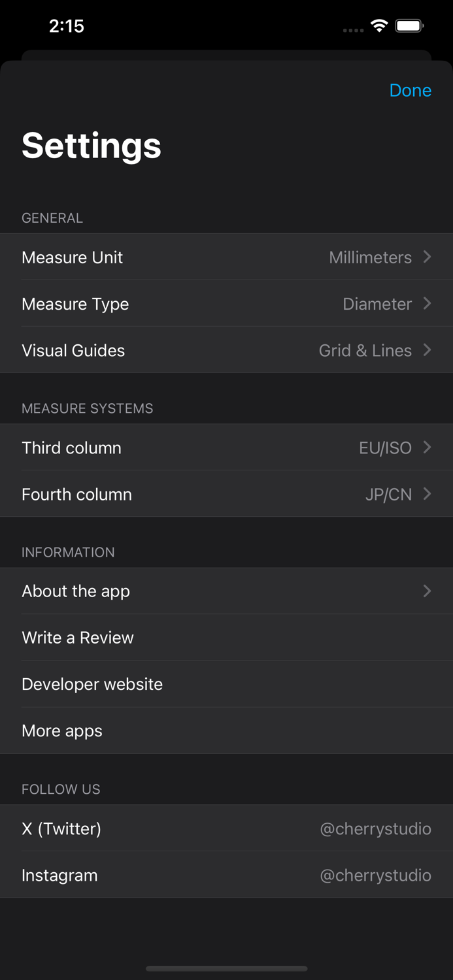Screen dimensions: 453x980
Task: Tap the home indicator bar at bottom
Action: pyautogui.click(x=226, y=969)
